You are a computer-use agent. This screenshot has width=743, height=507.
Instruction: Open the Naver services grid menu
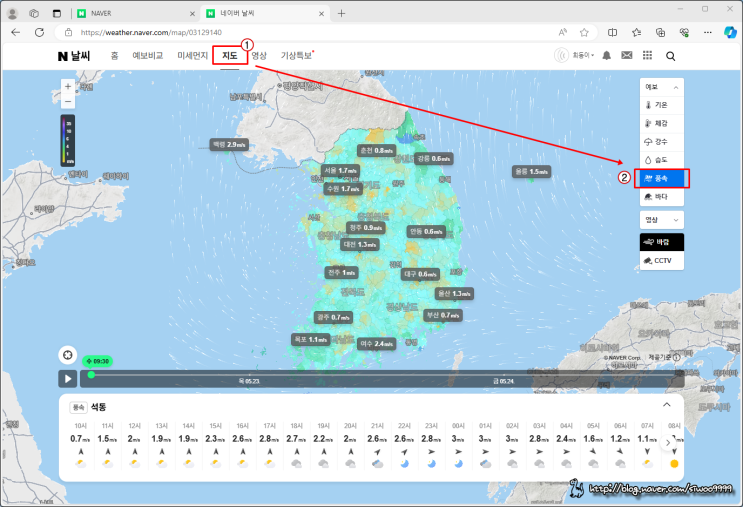647,55
